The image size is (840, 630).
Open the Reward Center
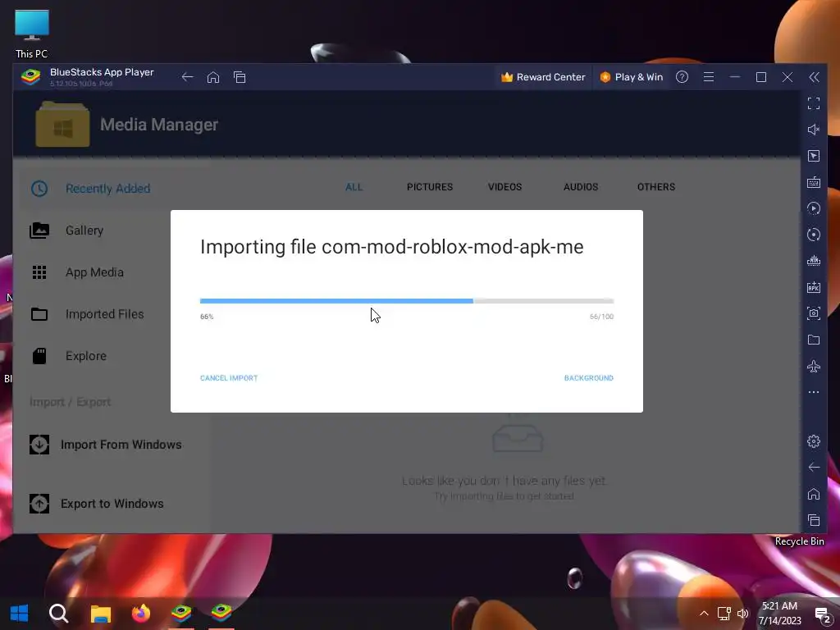point(543,77)
